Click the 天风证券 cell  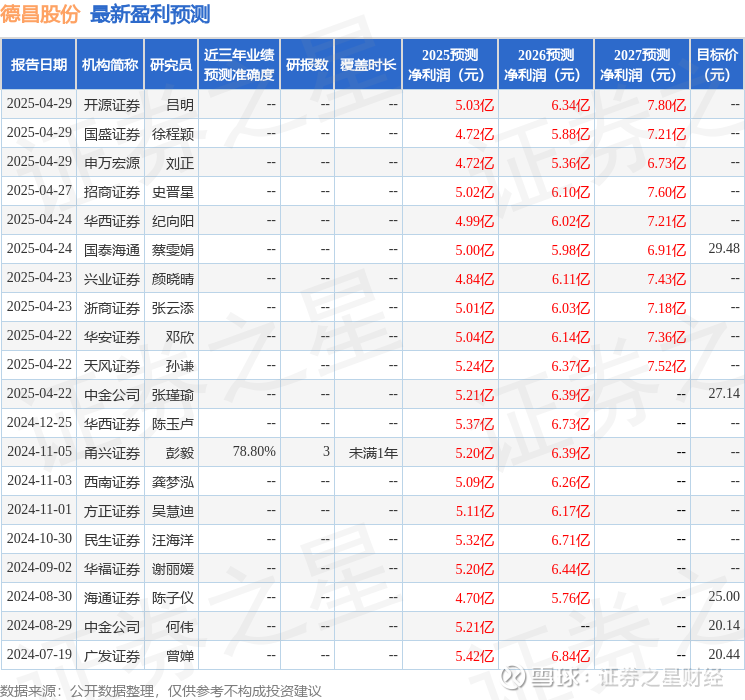pyautogui.click(x=112, y=366)
